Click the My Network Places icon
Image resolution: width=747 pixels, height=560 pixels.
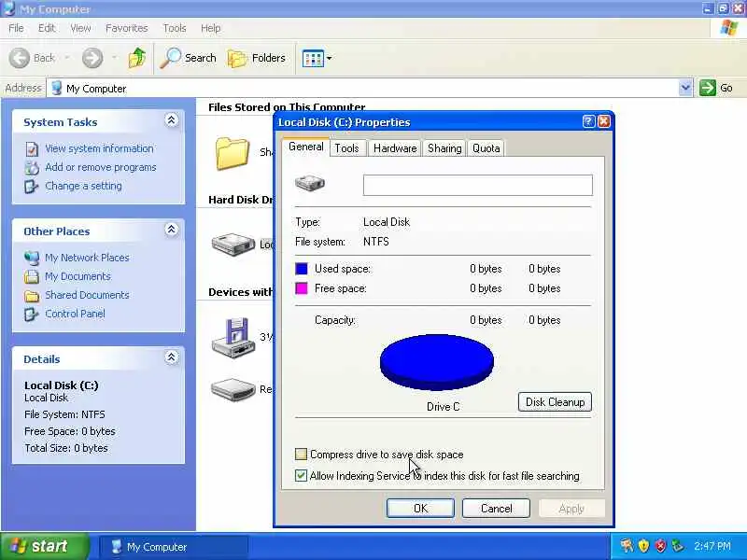click(x=32, y=259)
